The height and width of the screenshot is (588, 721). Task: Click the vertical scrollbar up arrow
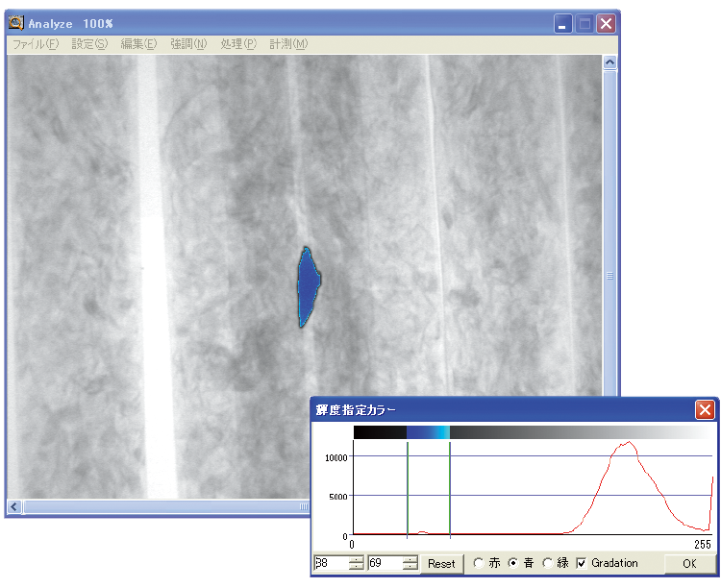click(x=609, y=62)
